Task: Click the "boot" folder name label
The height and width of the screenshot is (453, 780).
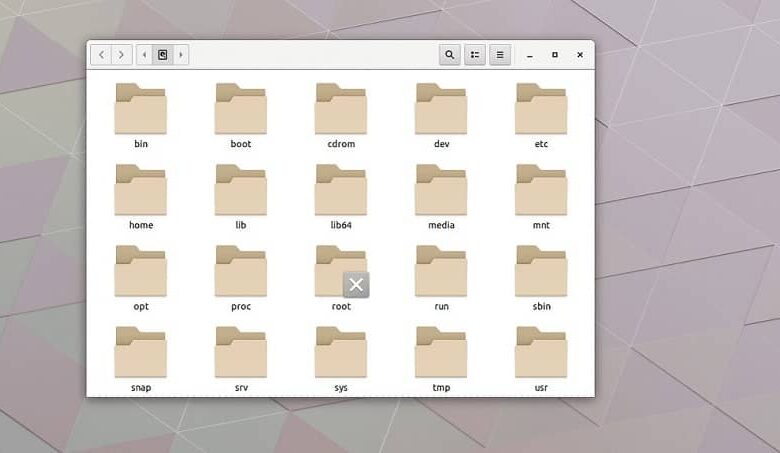Action: pos(241,144)
